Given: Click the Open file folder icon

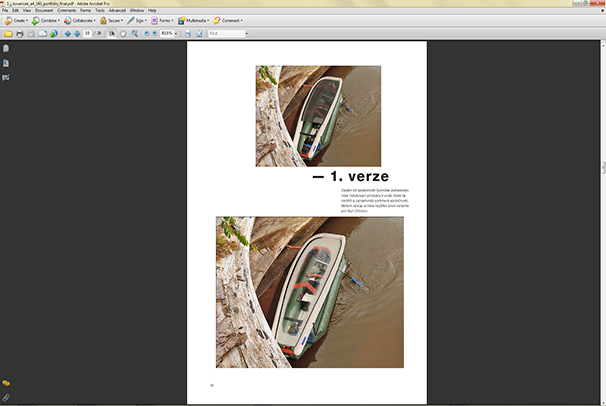Looking at the screenshot, I should [x=7, y=33].
